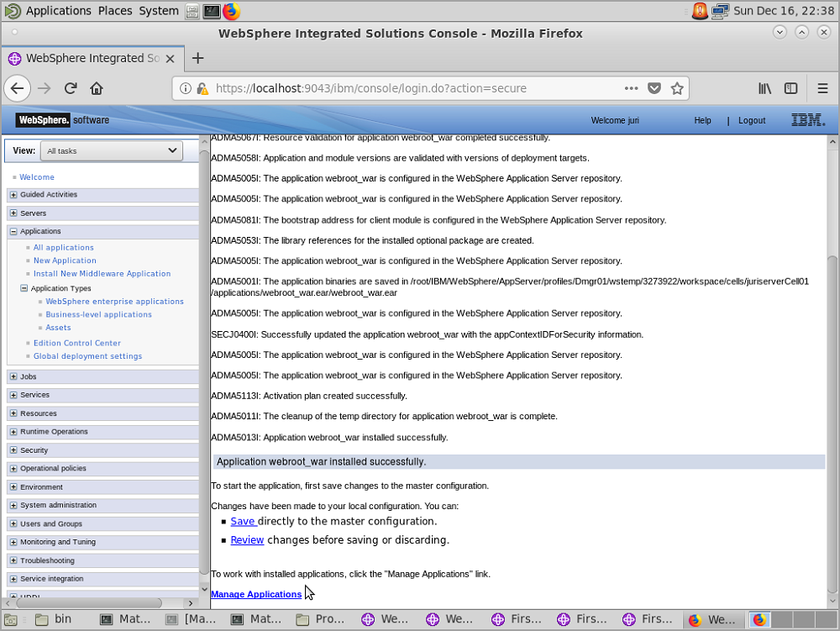Expand Operational policies section
This screenshot has height=631, width=840.
(x=13, y=468)
